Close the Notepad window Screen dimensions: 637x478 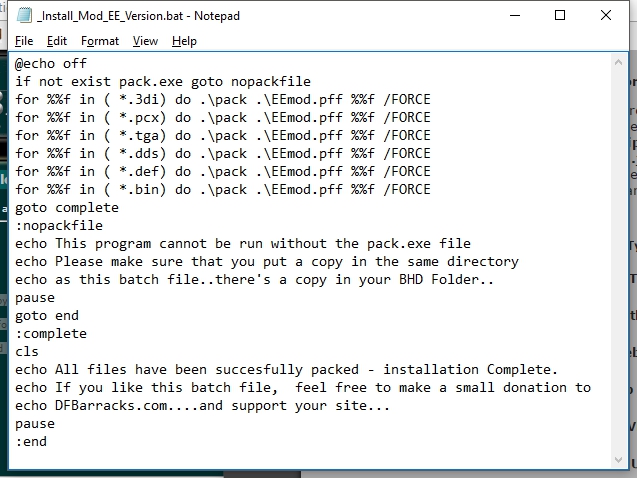click(x=606, y=15)
